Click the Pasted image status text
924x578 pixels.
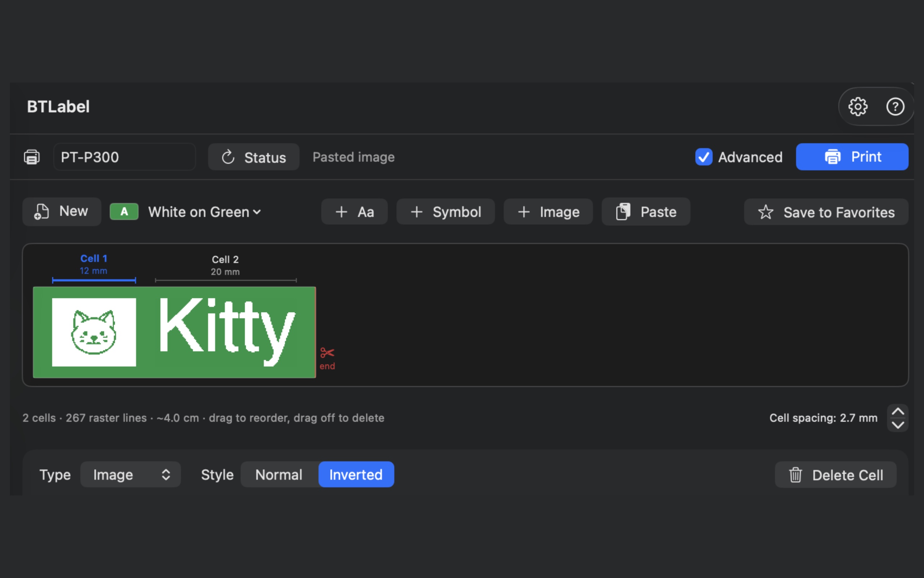coord(354,157)
